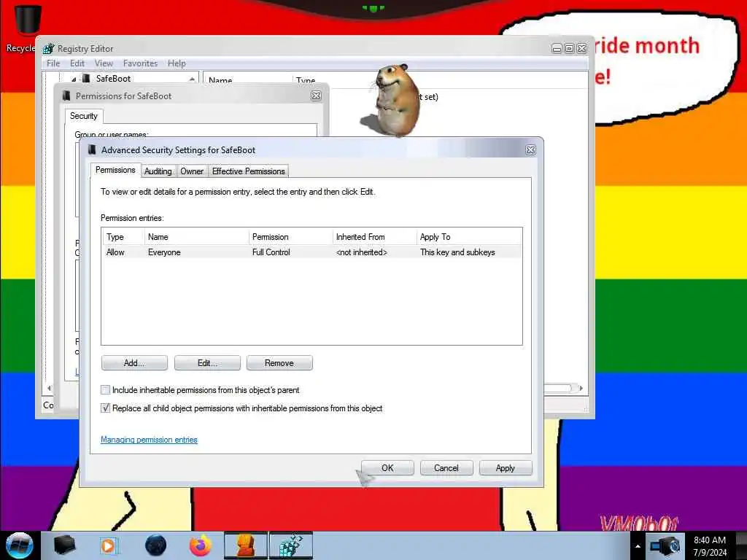Click the tree pane scroll up arrow
747x560 pixels.
192,79
